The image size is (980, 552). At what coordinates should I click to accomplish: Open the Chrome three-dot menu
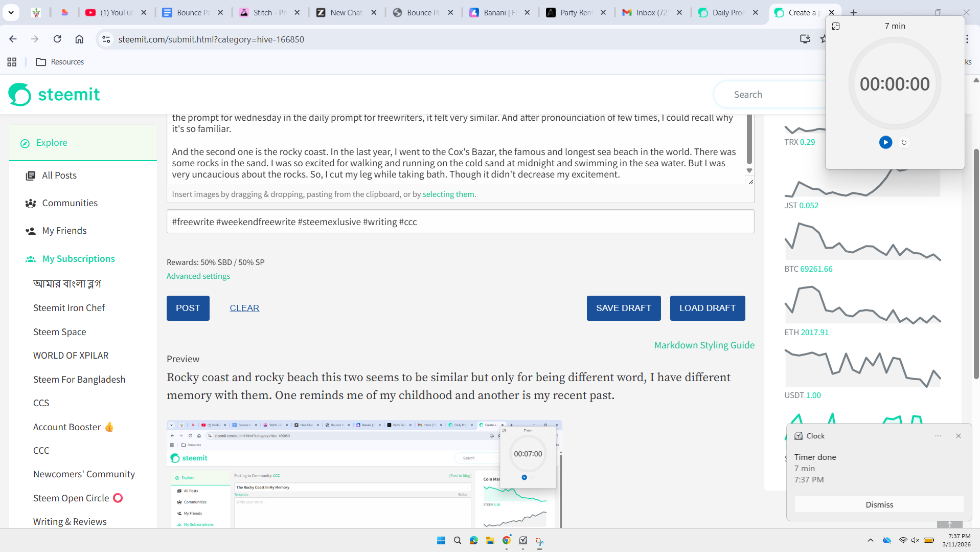coord(967,39)
